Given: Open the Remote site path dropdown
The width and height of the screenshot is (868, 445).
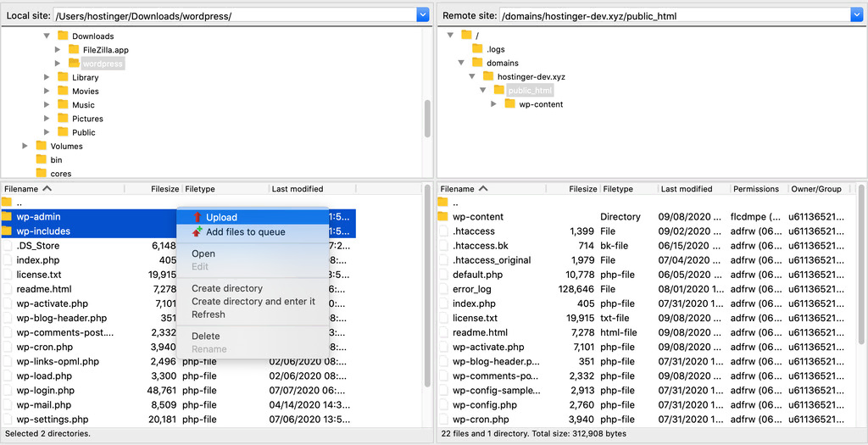Looking at the screenshot, I should click(x=856, y=15).
